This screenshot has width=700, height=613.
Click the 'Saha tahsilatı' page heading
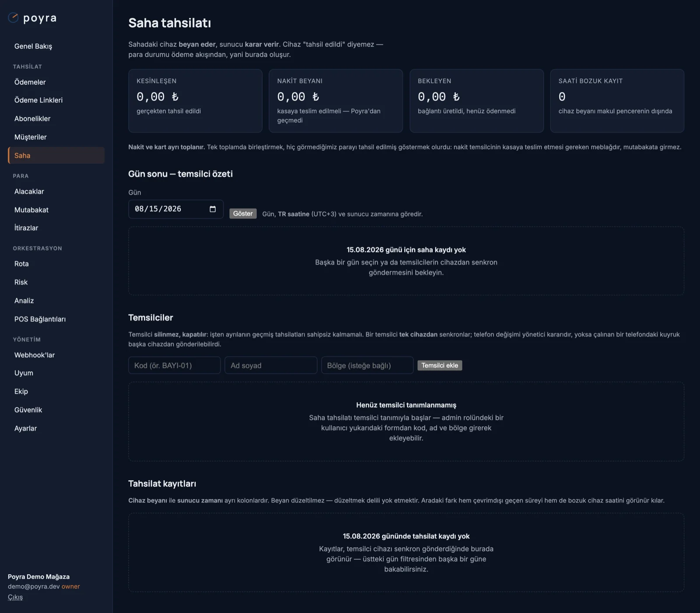tap(170, 23)
